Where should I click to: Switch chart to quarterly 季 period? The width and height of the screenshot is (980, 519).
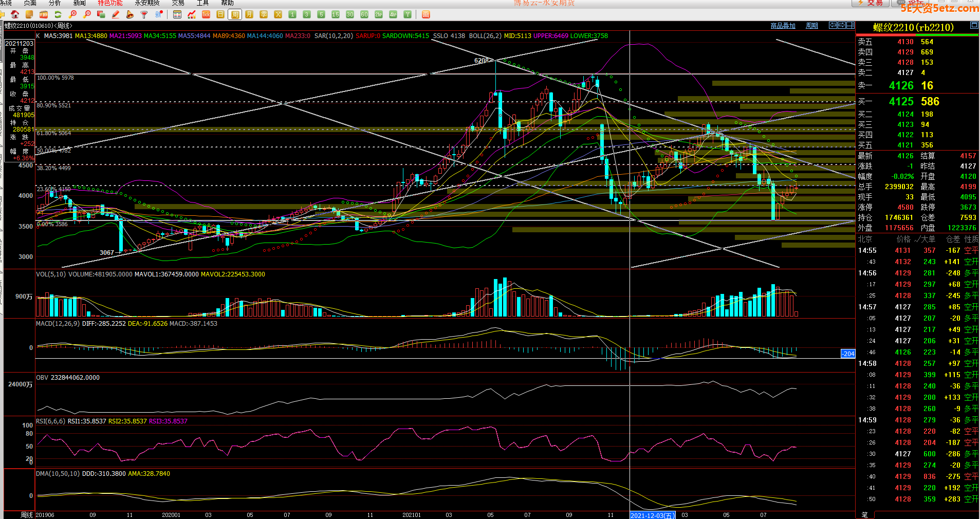264,14
